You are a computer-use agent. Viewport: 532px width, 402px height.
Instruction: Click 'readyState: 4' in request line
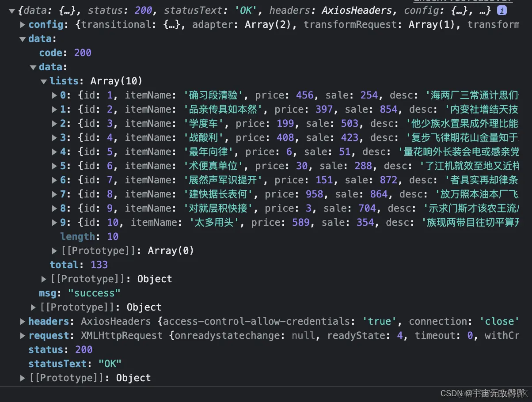tap(365, 336)
